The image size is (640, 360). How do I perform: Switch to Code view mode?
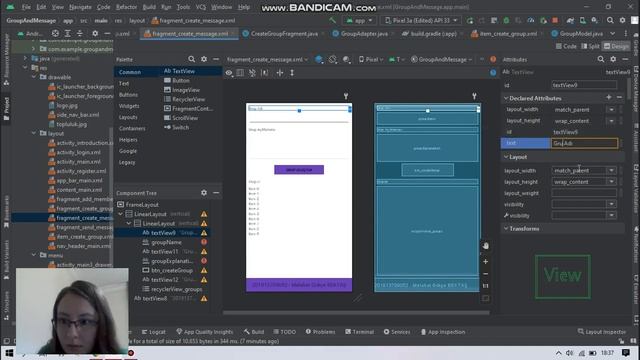(x=566, y=46)
